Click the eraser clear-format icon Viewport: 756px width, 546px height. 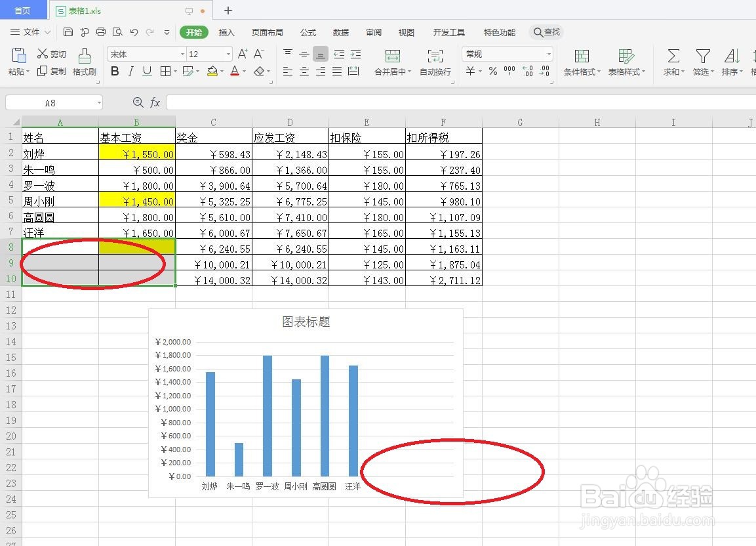pyautogui.click(x=260, y=72)
